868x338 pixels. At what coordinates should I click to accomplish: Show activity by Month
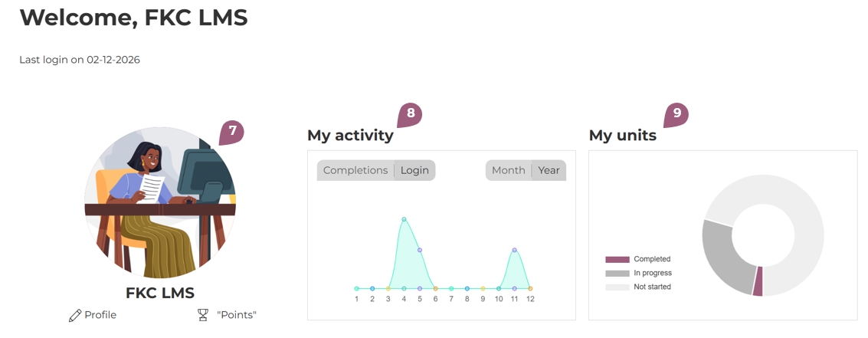pos(509,170)
